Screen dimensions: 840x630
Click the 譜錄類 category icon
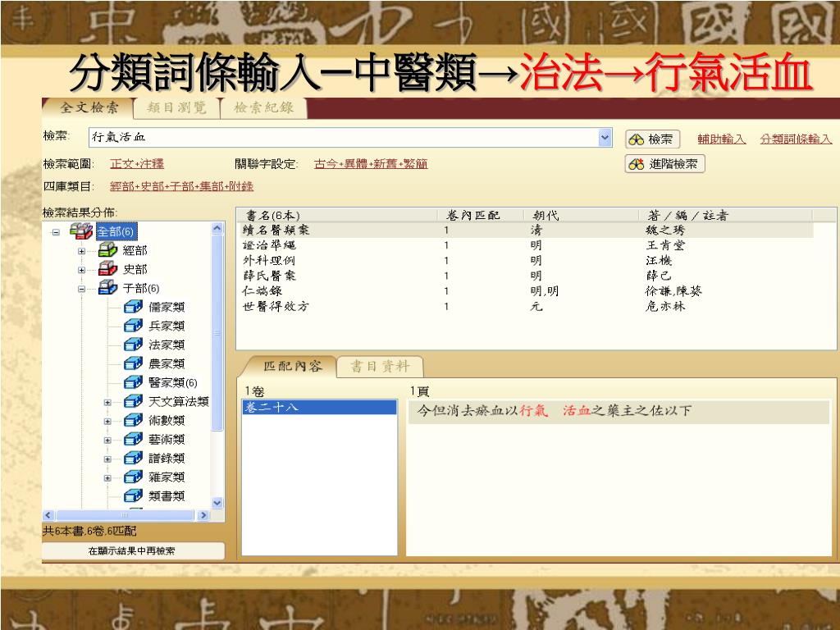(133, 458)
